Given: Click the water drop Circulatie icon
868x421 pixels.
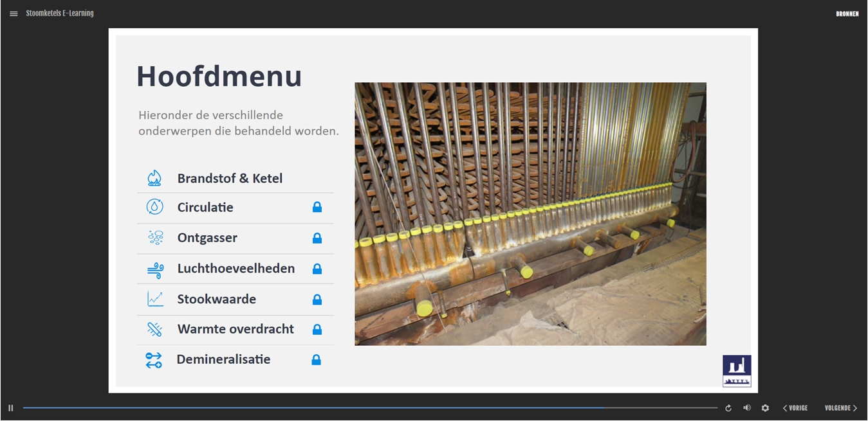Looking at the screenshot, I should 154,207.
